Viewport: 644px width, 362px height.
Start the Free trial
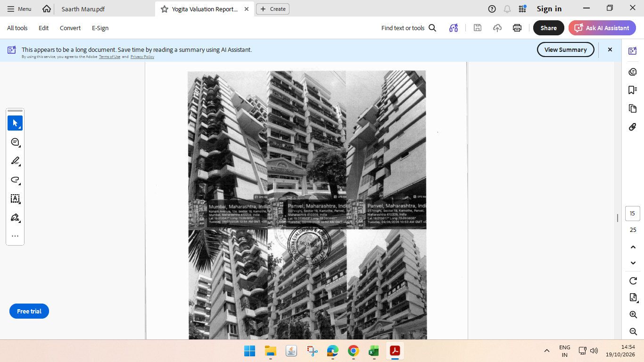29,311
